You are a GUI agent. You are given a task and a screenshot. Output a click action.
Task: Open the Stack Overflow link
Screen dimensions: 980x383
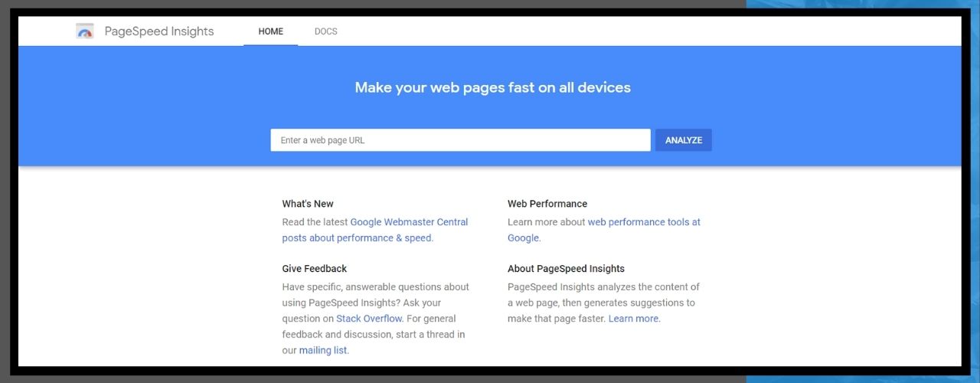(x=369, y=319)
